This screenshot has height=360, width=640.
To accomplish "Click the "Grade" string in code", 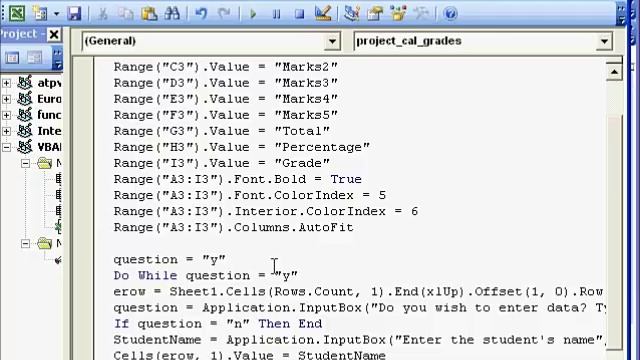I will (302, 163).
